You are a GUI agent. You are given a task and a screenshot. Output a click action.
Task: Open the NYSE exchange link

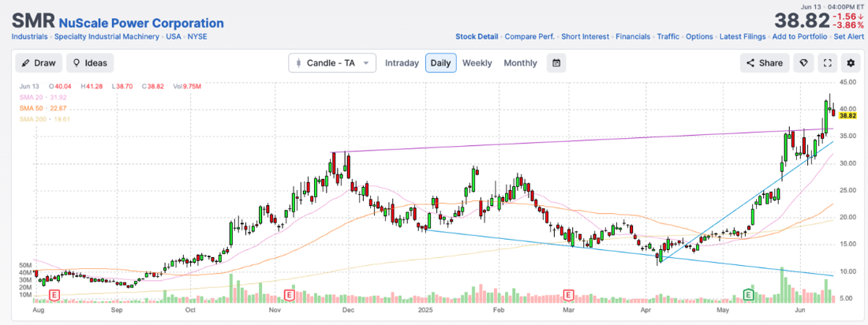click(197, 36)
